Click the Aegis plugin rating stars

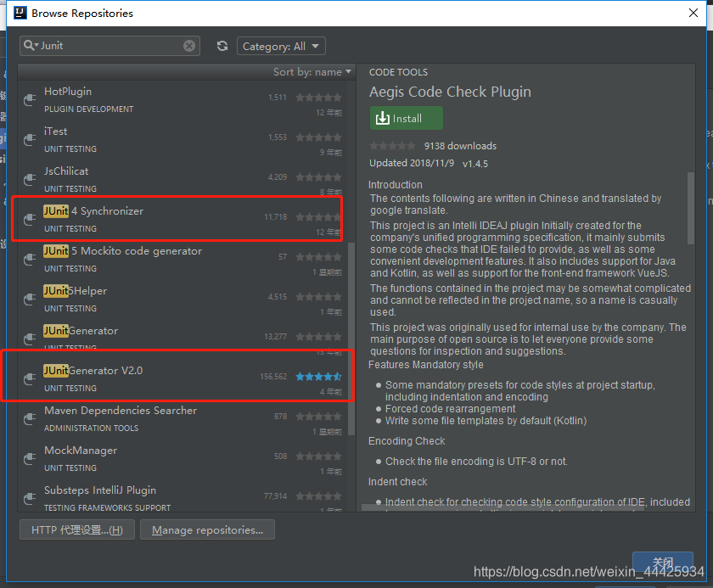(392, 146)
